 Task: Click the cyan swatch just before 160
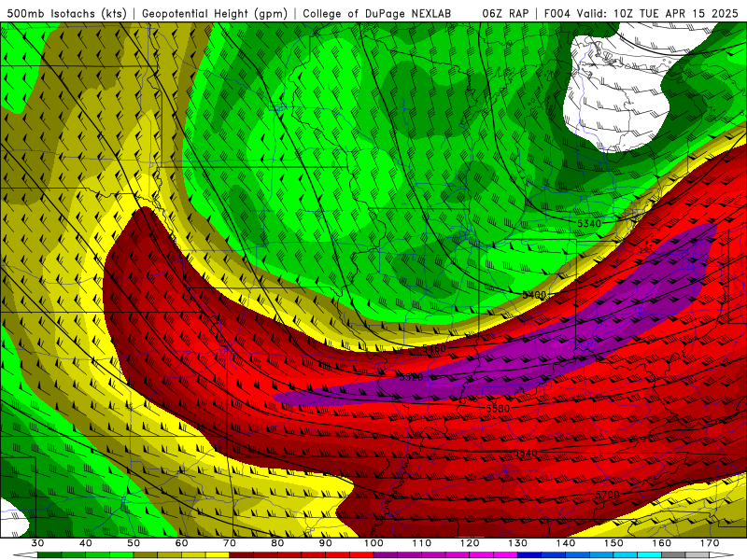pyautogui.click(x=650, y=555)
